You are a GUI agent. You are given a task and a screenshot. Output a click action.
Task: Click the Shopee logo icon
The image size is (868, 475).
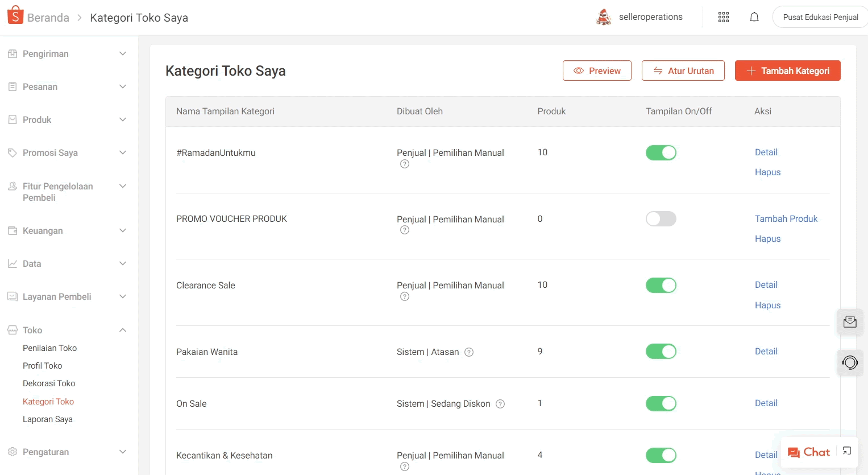tap(15, 16)
